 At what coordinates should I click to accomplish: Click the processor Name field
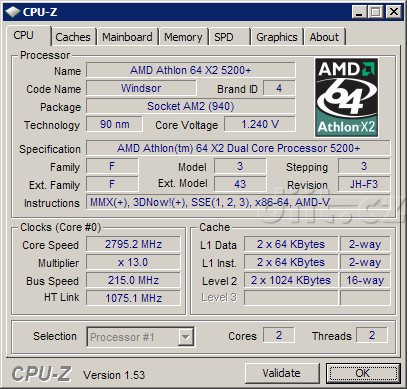point(191,70)
